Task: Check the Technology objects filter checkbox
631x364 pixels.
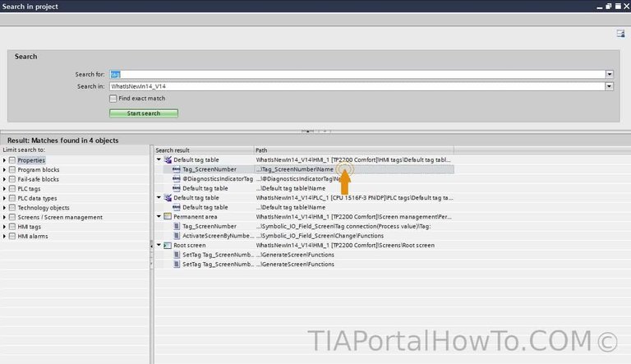Action: click(x=12, y=208)
